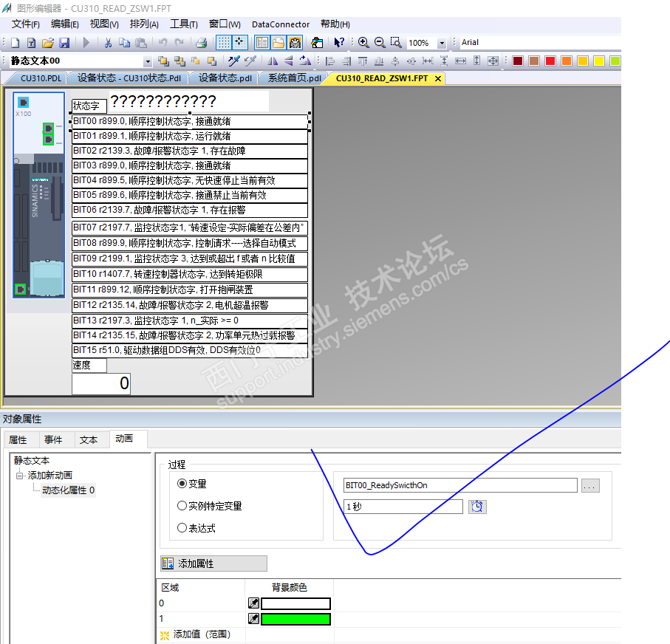Image resolution: width=670 pixels, height=644 pixels.
Task: Undo last action with Undo icon
Action: tap(163, 42)
